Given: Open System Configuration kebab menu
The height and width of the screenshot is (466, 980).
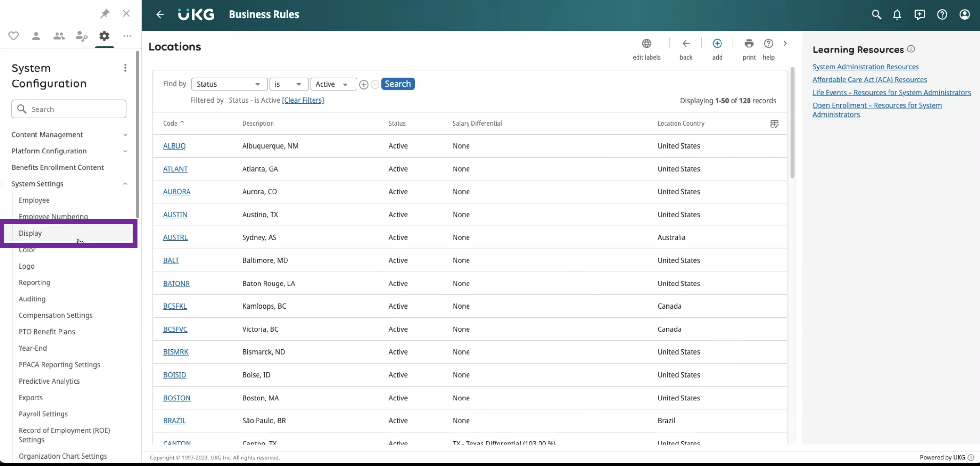Looking at the screenshot, I should tap(125, 68).
